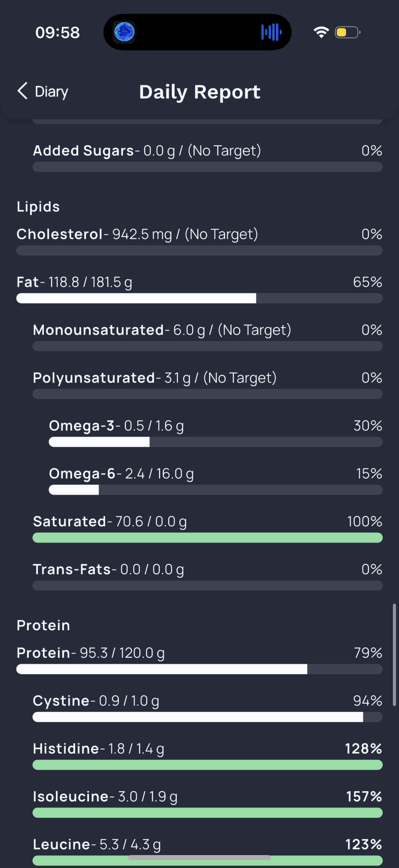Tap the battery status icon
The width and height of the screenshot is (399, 868).
coord(347,32)
